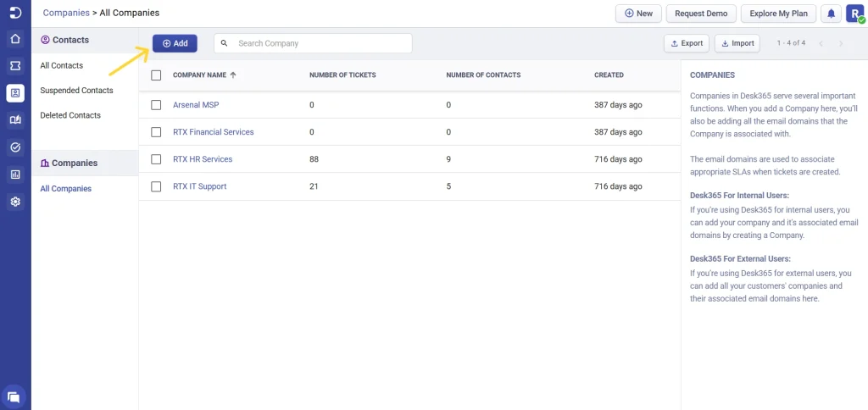Open the user profile avatar
The height and width of the screenshot is (410, 868).
[854, 14]
